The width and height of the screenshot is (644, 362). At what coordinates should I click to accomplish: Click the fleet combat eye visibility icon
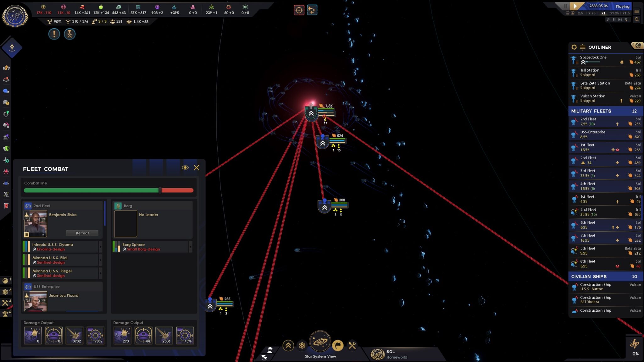pyautogui.click(x=185, y=167)
